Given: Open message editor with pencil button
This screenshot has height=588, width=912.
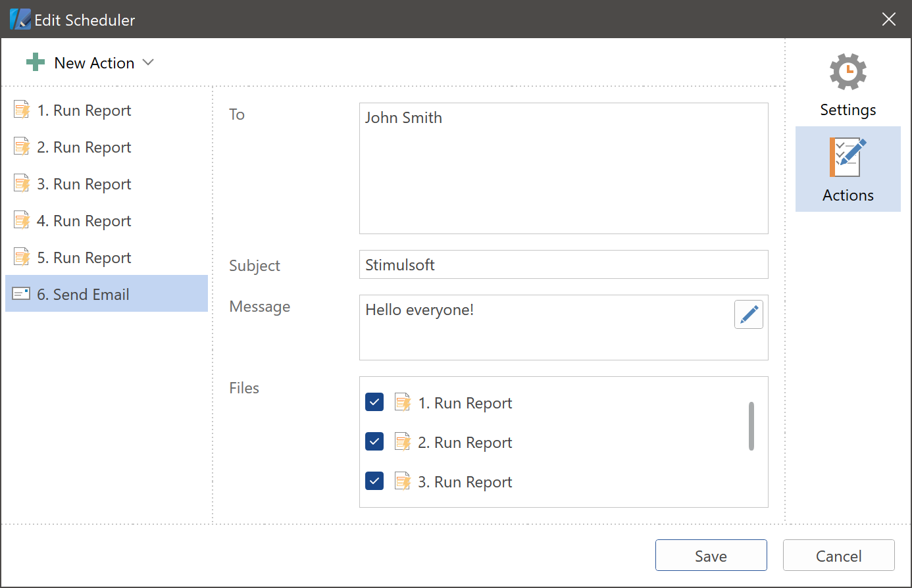Looking at the screenshot, I should pyautogui.click(x=749, y=314).
